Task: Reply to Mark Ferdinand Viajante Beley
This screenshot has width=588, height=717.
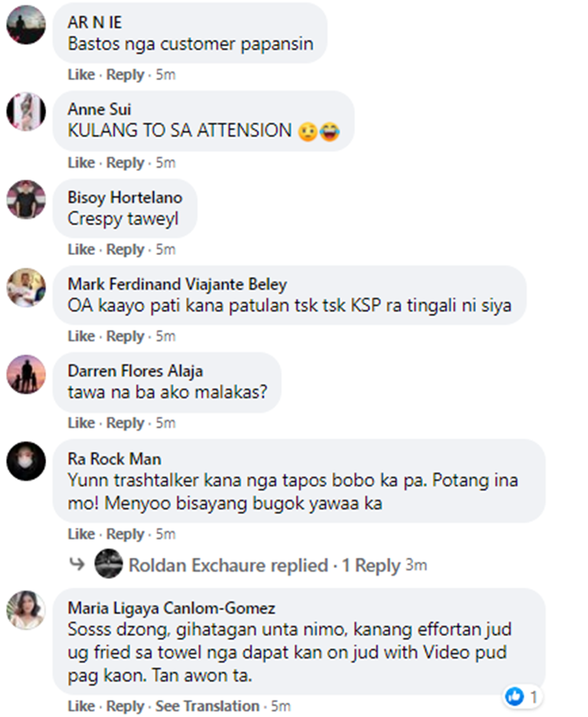Action: click(125, 337)
